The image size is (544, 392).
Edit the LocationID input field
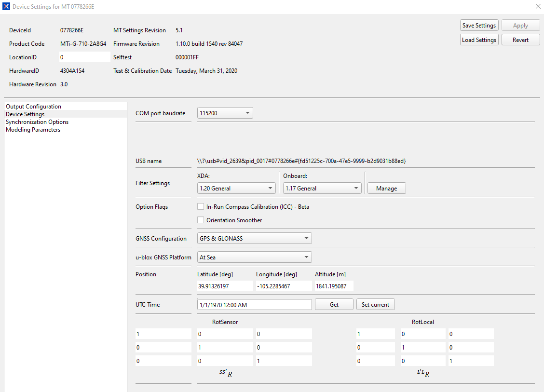85,57
